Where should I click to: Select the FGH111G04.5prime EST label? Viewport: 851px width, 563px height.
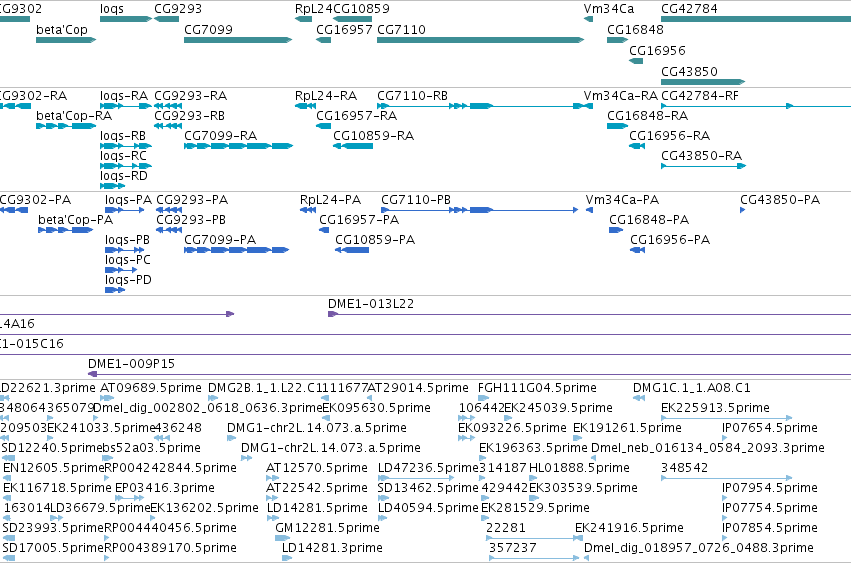pos(537,388)
